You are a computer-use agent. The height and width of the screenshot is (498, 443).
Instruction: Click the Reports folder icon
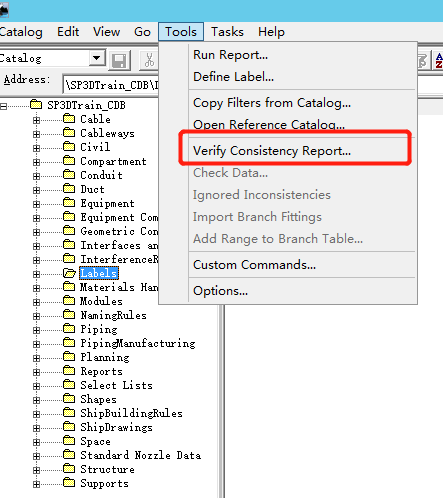tap(69, 371)
